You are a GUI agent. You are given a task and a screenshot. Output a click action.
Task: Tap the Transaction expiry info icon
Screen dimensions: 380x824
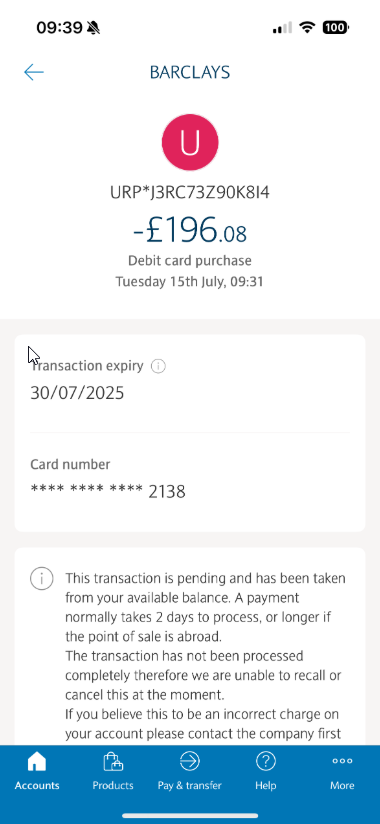(158, 366)
